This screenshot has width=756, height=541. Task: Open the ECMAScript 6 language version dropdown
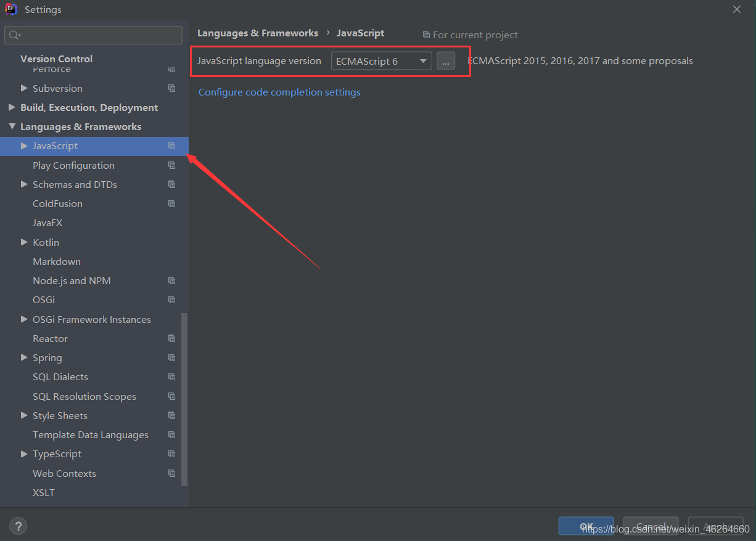tap(382, 61)
